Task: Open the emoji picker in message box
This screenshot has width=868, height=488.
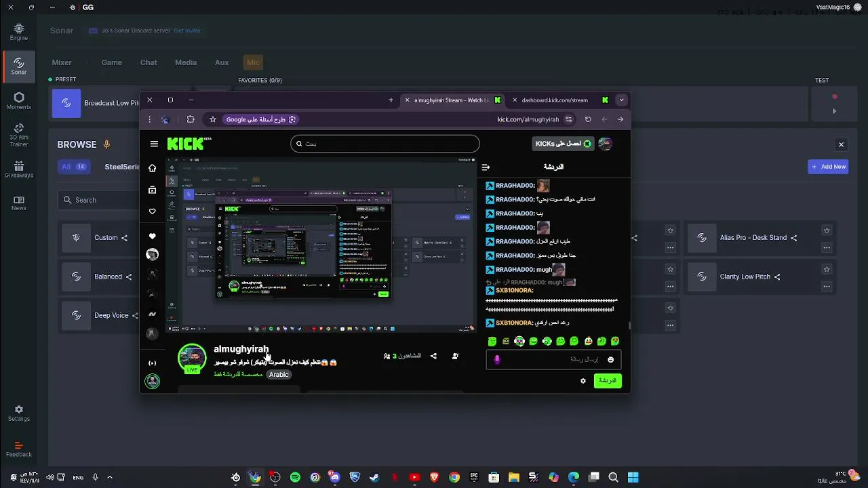Action: [x=610, y=360]
